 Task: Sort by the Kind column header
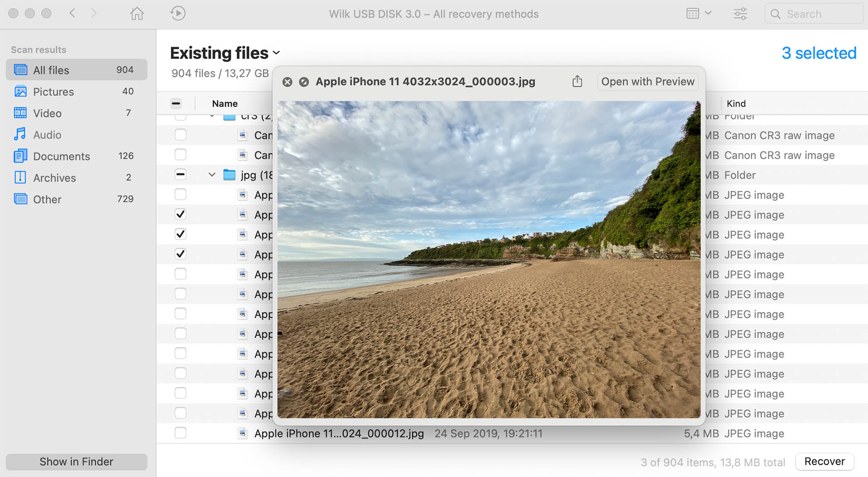[x=736, y=104]
